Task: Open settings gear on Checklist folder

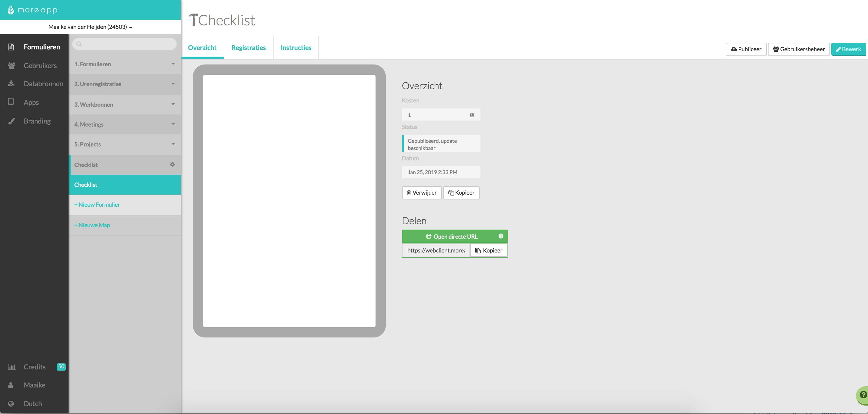Action: [x=172, y=165]
